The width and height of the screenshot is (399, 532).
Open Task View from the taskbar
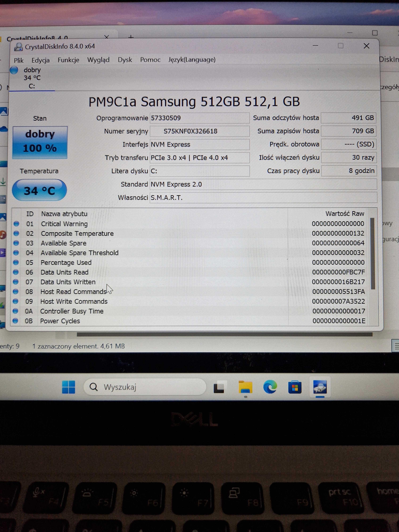[x=219, y=387]
